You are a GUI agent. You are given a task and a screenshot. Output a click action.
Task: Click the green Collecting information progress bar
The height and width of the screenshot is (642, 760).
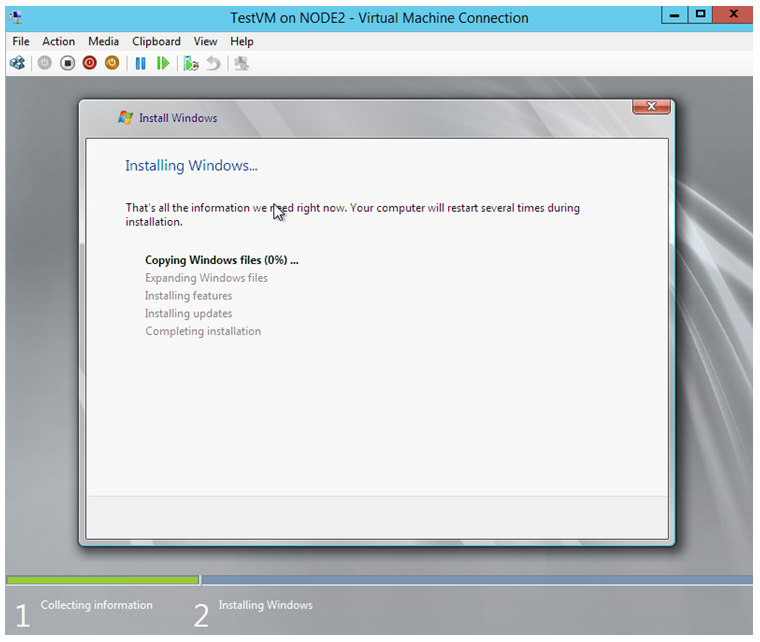coord(103,580)
